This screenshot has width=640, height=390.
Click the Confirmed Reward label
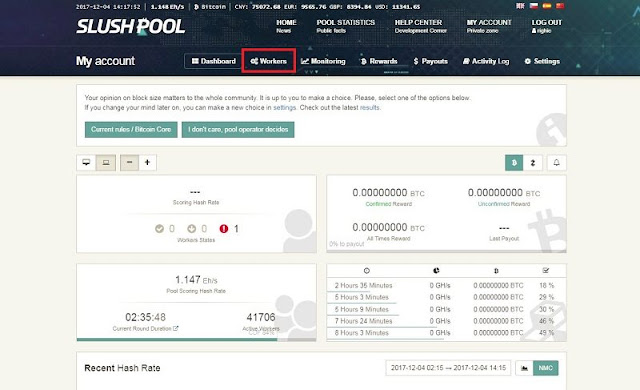389,204
